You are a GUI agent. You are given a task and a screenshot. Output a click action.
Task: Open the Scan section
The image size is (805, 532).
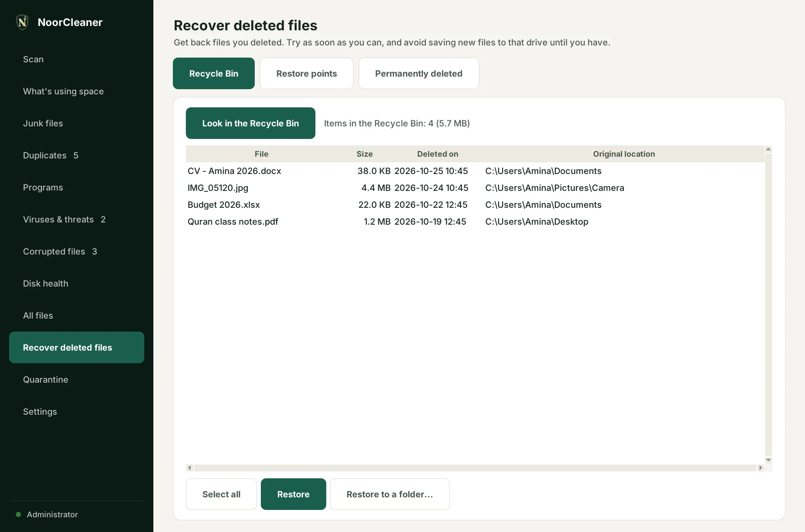[x=77, y=59]
